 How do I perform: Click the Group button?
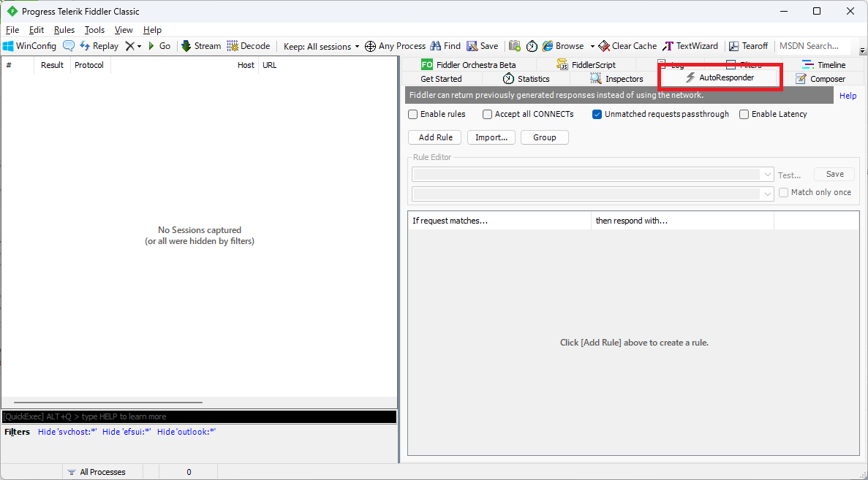pos(545,137)
